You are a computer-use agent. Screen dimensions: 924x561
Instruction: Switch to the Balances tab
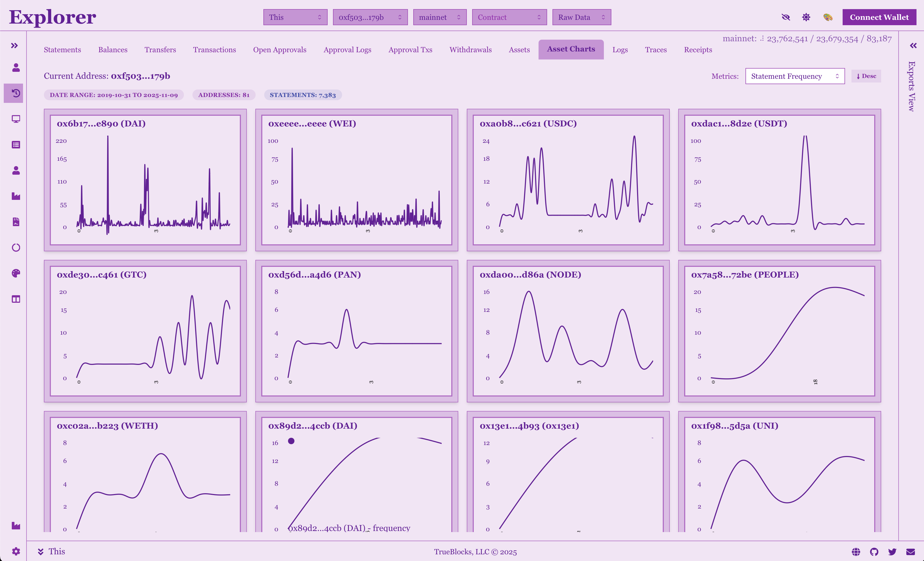click(113, 50)
